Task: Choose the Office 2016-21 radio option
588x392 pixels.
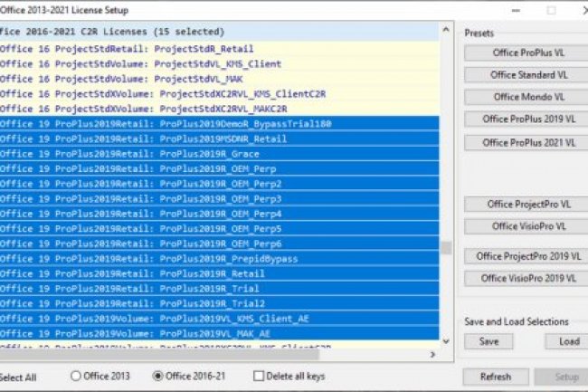Action: (158, 376)
